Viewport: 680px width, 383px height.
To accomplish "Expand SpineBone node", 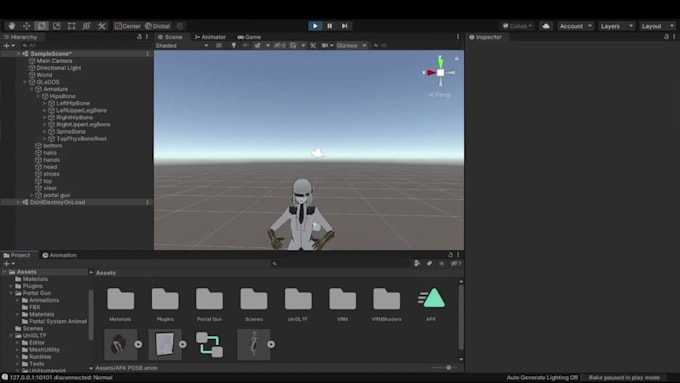I will pos(44,131).
